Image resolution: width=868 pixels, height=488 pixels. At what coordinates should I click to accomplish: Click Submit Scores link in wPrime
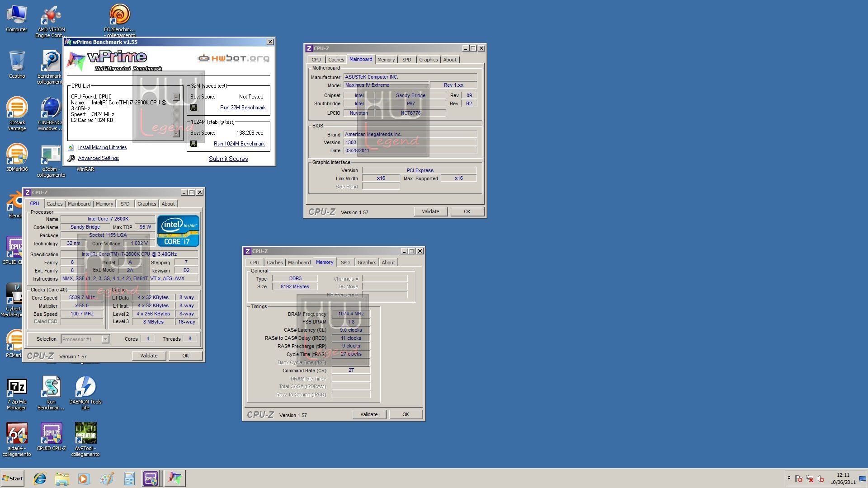pos(228,159)
